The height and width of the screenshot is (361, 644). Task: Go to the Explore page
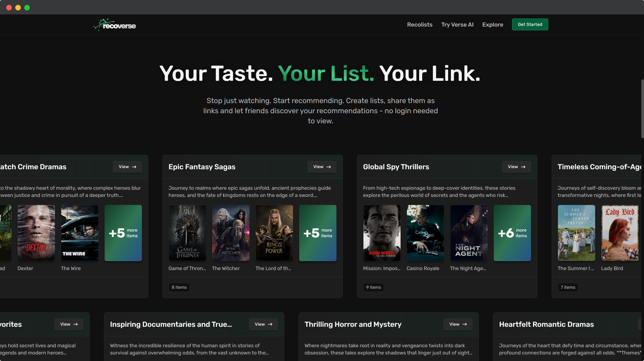(492, 25)
